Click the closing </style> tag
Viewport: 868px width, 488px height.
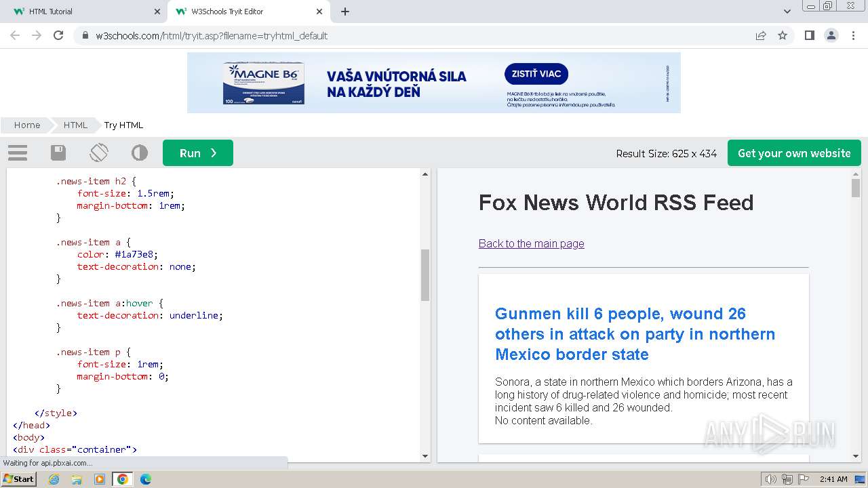(56, 413)
